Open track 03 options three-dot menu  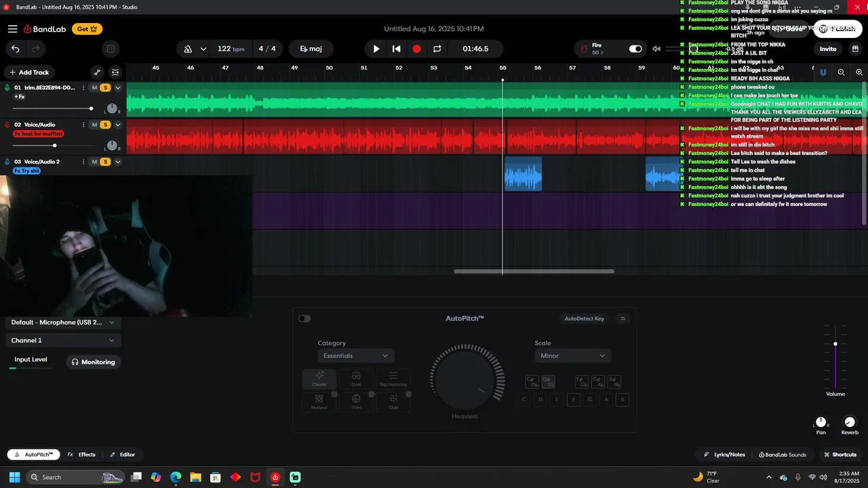[x=84, y=162]
